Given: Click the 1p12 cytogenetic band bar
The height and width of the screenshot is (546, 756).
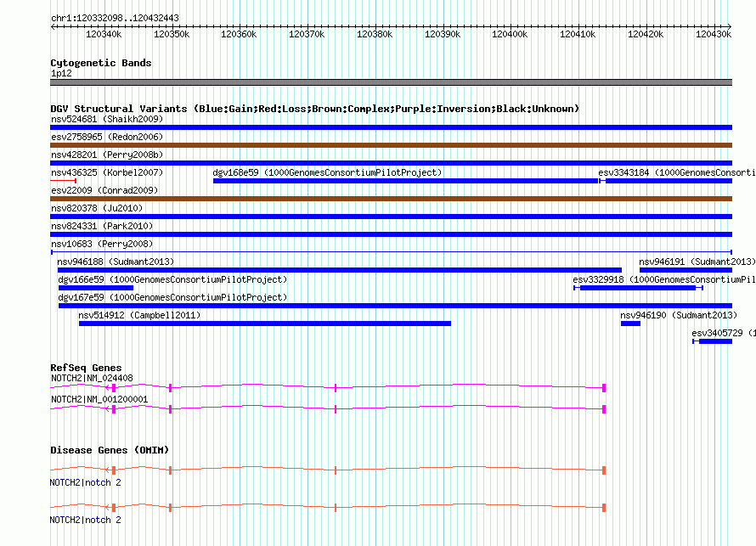Looking at the screenshot, I should (391, 82).
